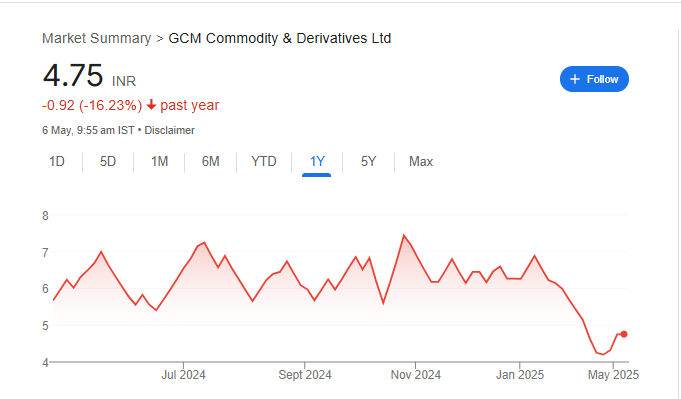The height and width of the screenshot is (399, 681).
Task: Click the May 2025 axis label
Action: click(x=613, y=375)
